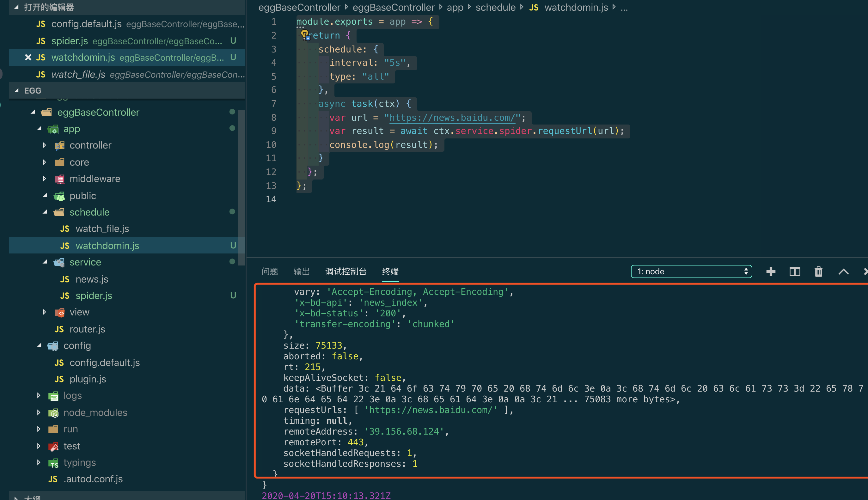868x500 pixels.
Task: Place cursor on line 10 console.log
Action: [x=383, y=144]
